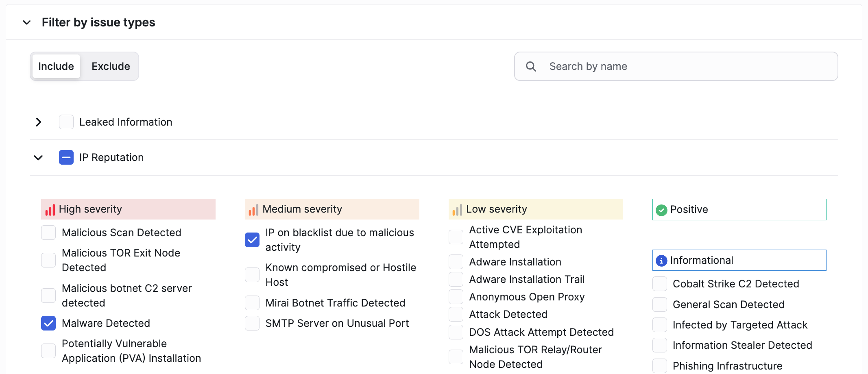Check Phishing Infrastructure

tap(660, 366)
